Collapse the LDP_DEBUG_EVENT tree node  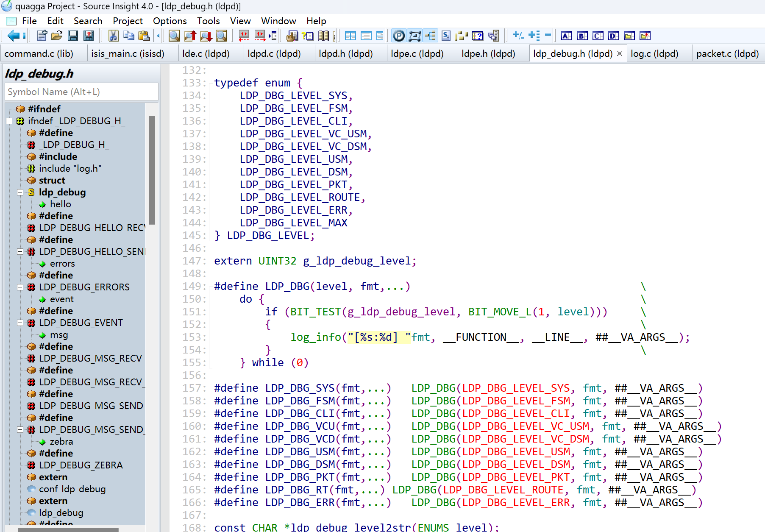(x=20, y=323)
